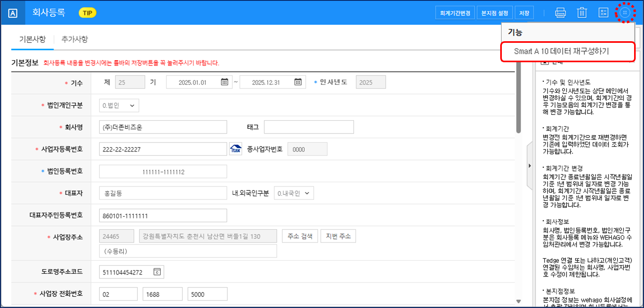The image size is (644, 308).
Task: Collapse the right help panel arrow
Action: click(x=530, y=166)
